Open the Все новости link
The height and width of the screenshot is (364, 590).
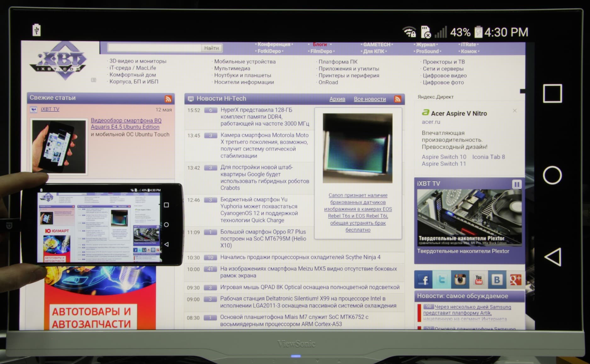tap(370, 99)
